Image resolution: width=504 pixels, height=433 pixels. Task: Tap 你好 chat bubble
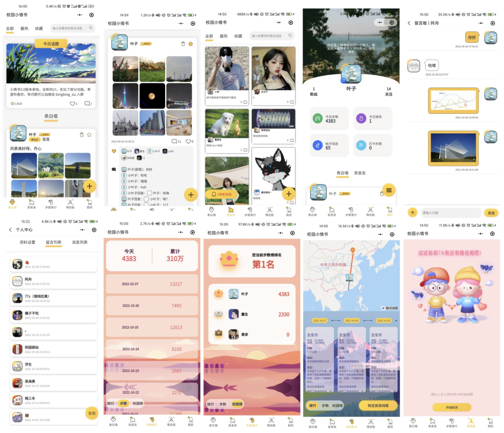click(471, 38)
